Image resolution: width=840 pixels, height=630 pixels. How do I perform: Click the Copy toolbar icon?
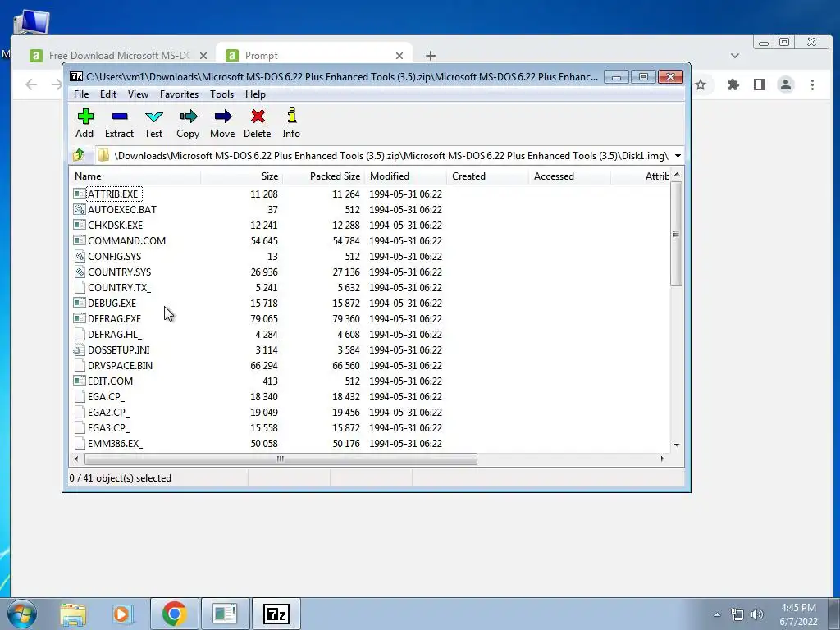(188, 116)
